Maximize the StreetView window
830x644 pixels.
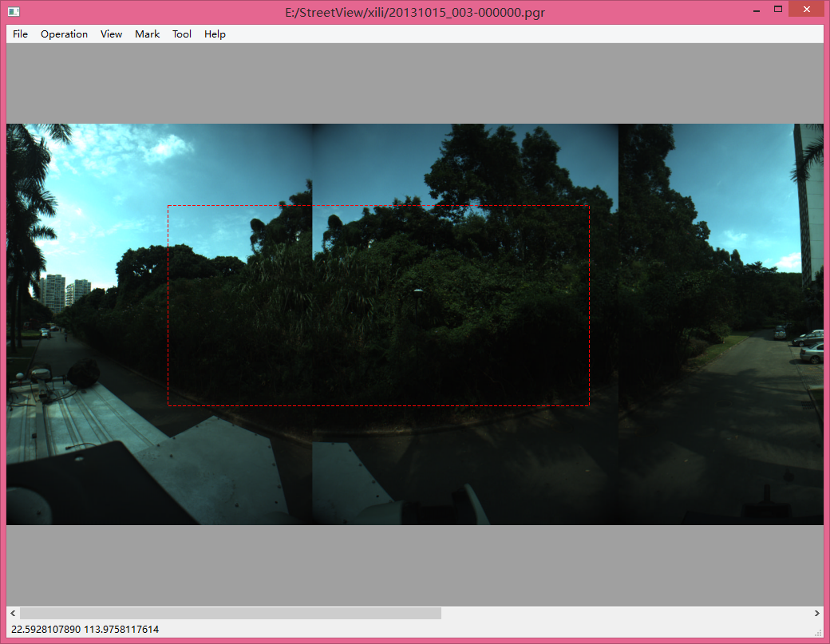click(777, 10)
